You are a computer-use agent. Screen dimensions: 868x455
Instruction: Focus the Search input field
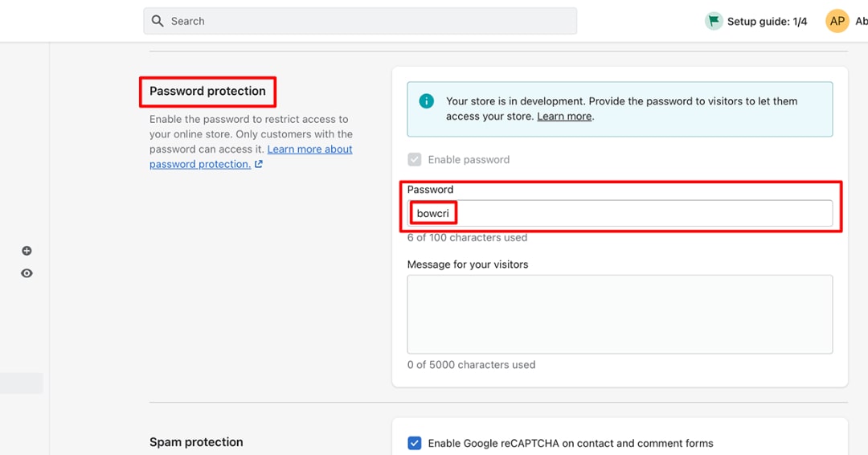pos(360,21)
